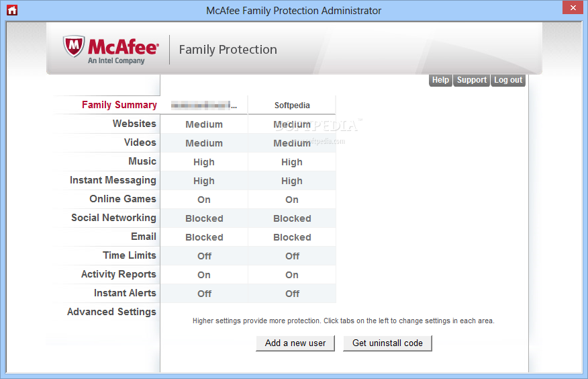Click first user's Online Games On value
588x379 pixels.
point(204,200)
